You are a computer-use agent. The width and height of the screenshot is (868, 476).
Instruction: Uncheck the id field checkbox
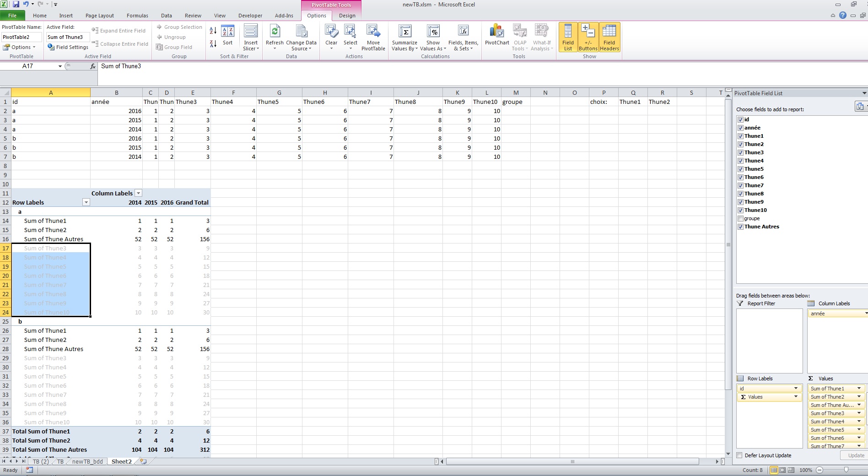(x=740, y=119)
